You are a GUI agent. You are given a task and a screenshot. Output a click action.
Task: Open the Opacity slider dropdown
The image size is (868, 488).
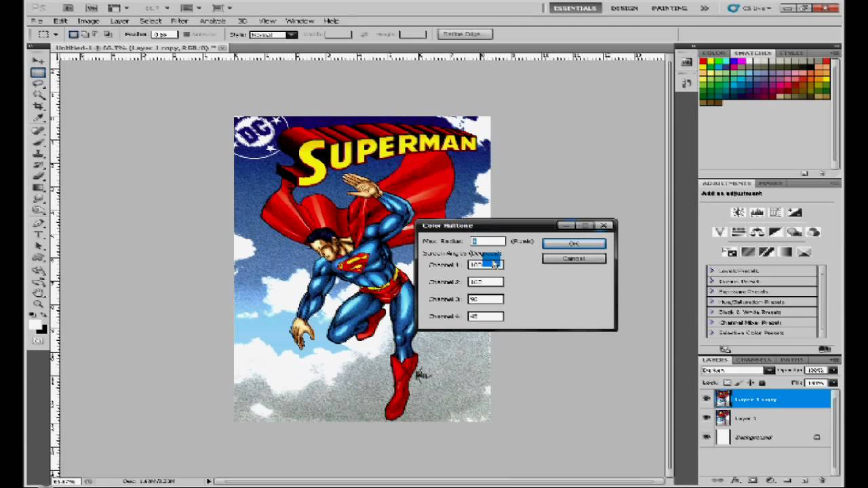point(833,370)
